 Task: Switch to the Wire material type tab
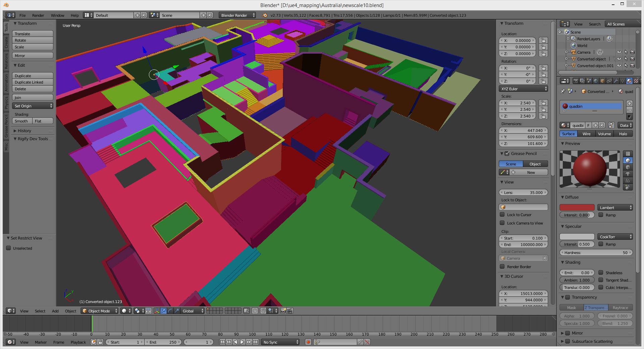tap(586, 134)
